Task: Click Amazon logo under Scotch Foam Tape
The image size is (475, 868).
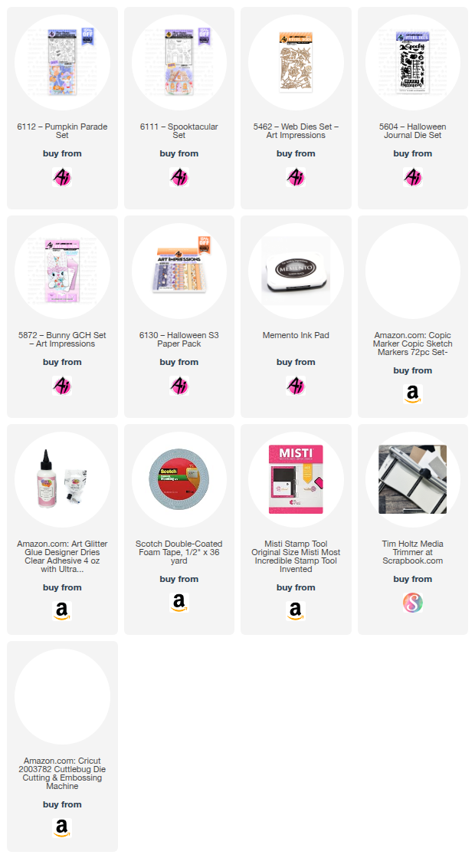Action: coord(179,602)
